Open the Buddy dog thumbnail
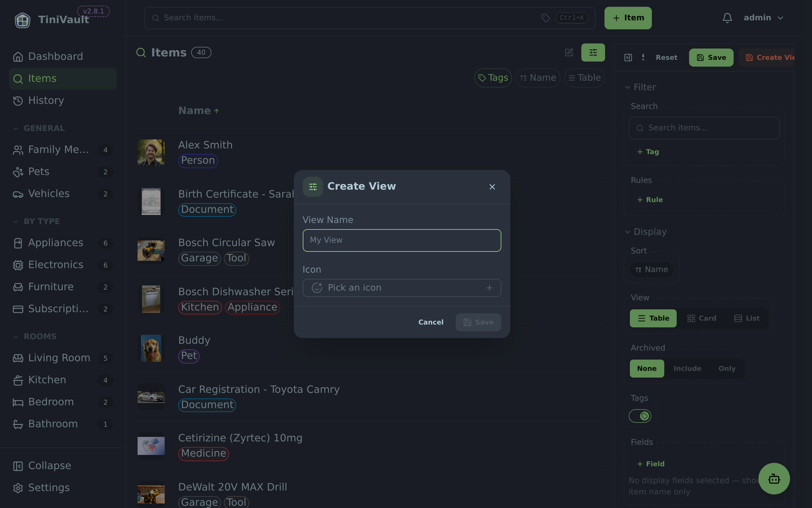This screenshot has height=508, width=812. tap(151, 348)
